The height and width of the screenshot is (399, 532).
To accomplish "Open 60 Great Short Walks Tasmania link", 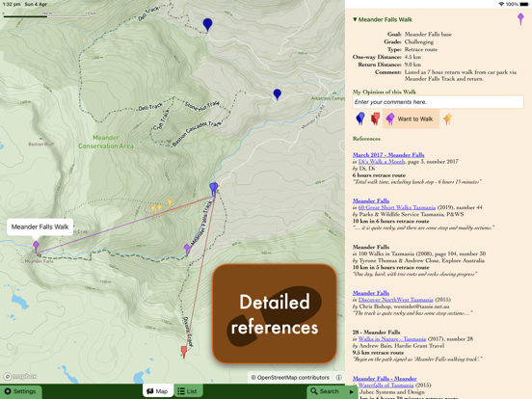I will (x=397, y=207).
